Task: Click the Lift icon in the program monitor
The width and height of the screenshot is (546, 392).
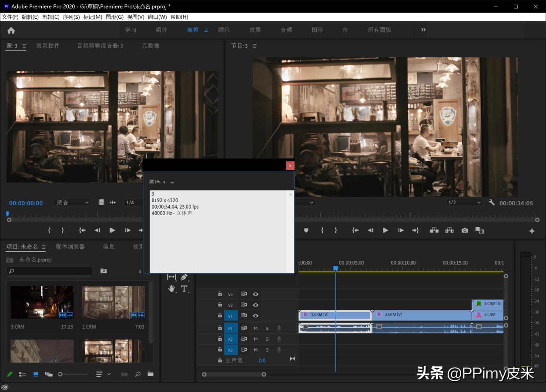Action: coord(434,230)
